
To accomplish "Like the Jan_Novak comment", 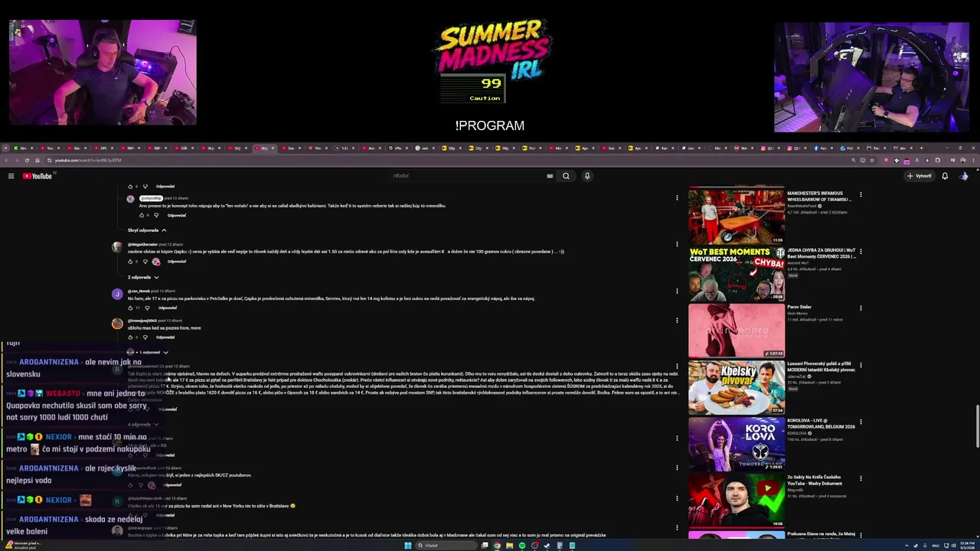I will [130, 308].
